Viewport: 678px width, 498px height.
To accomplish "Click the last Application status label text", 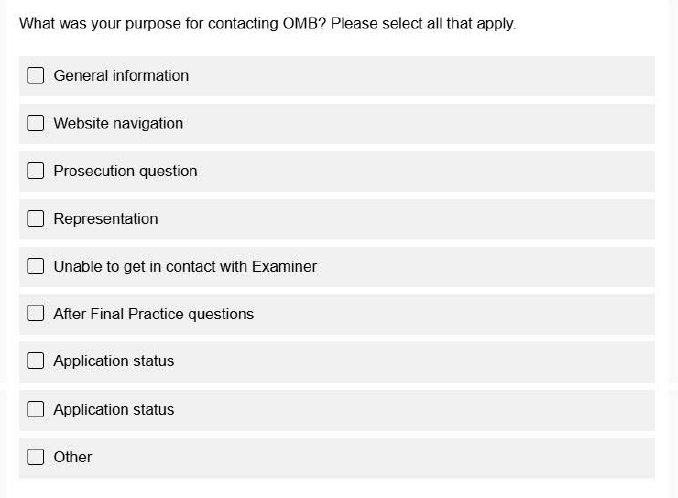I will tap(113, 410).
